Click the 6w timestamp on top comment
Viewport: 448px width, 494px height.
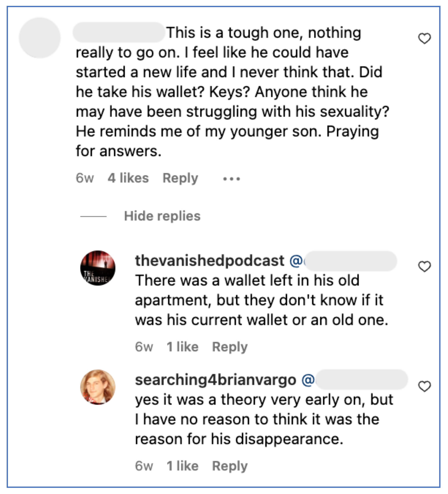point(85,178)
